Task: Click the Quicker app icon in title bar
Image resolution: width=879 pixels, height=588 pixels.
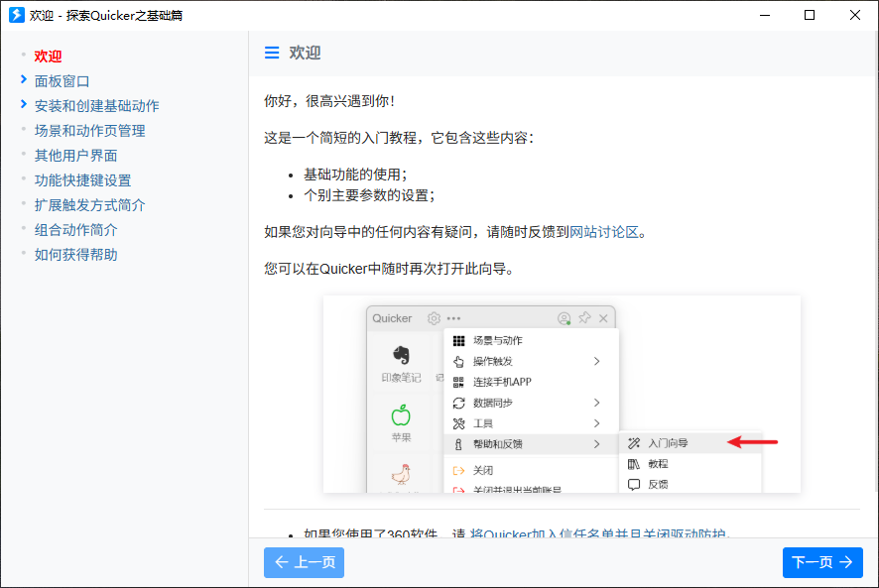Action: pos(15,15)
